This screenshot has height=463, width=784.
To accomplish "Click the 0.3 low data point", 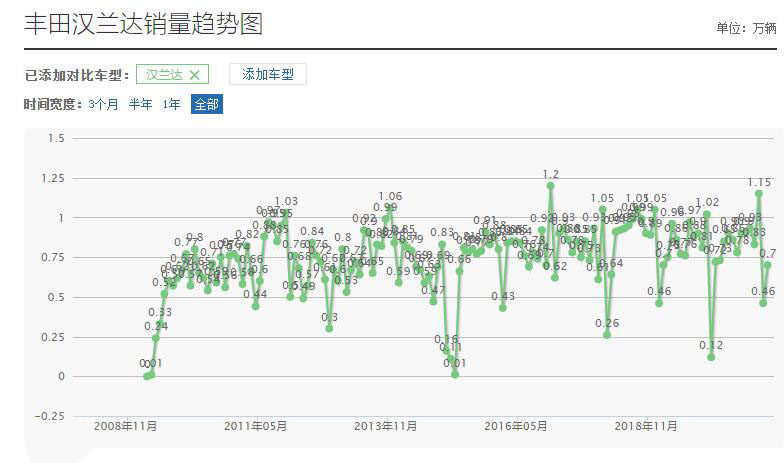I will click(329, 328).
